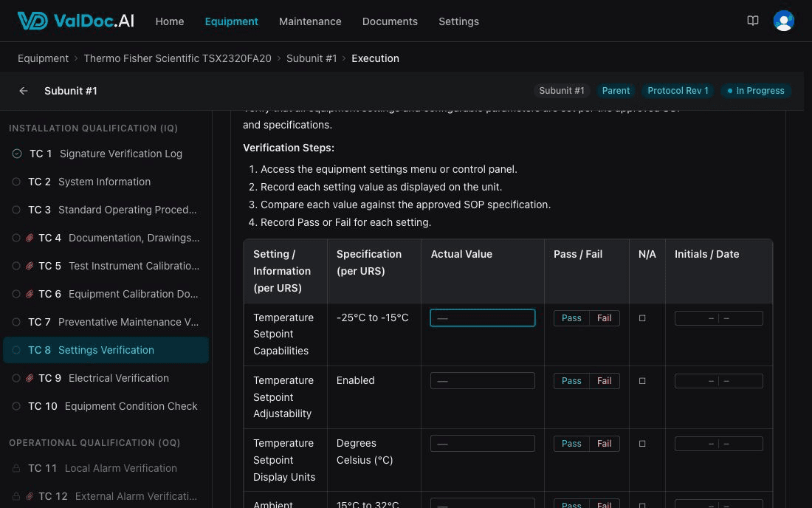Image resolution: width=812 pixels, height=508 pixels.
Task: Open the Maintenance menu
Action: pos(310,21)
